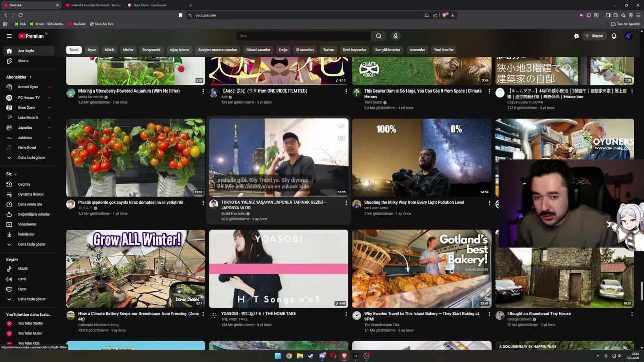Open Luke Made It subscription channel
This screenshot has width=644, height=362.
tap(28, 118)
